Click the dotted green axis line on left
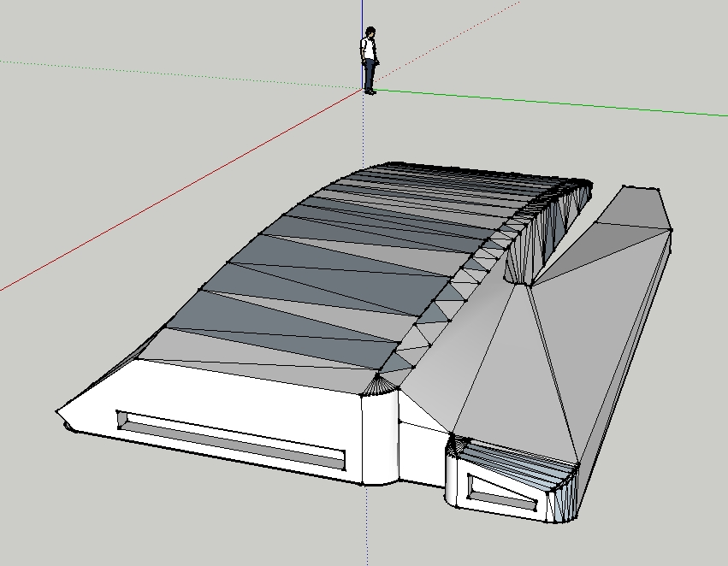This screenshot has height=566, width=728. pyautogui.click(x=171, y=74)
